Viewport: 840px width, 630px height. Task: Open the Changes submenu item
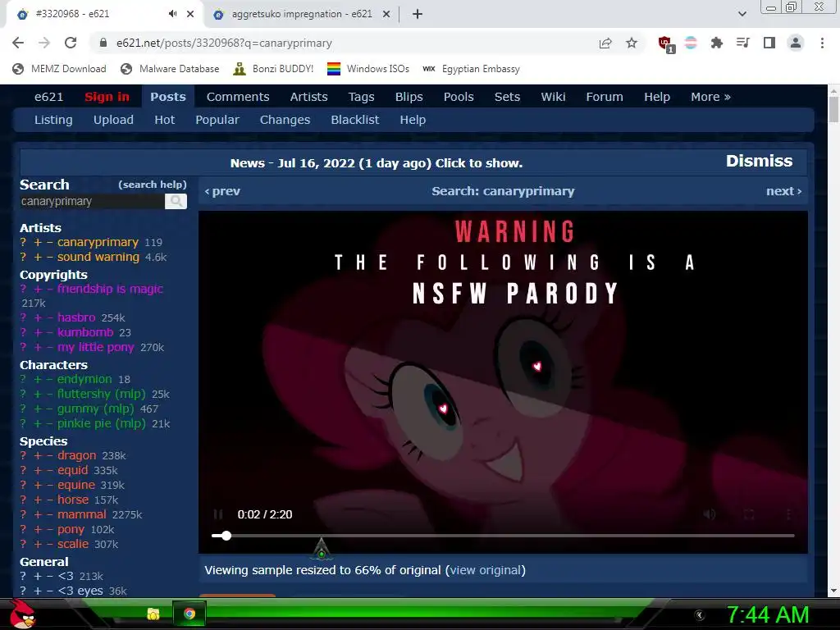coord(285,120)
